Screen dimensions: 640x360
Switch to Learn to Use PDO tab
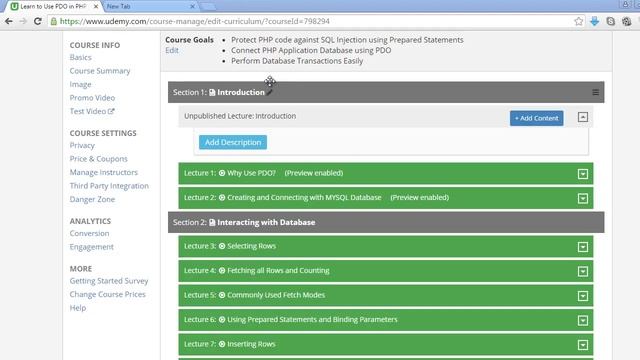pyautogui.click(x=52, y=7)
